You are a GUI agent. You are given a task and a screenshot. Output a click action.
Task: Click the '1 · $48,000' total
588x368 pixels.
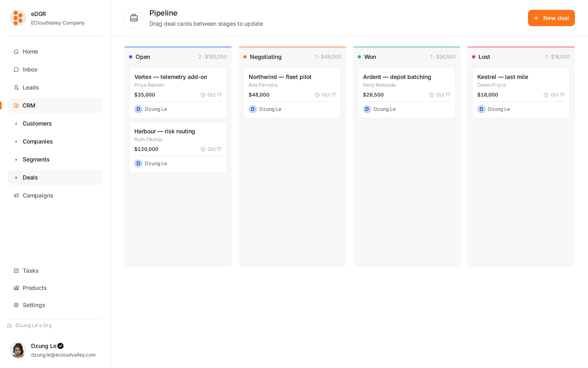tap(328, 57)
